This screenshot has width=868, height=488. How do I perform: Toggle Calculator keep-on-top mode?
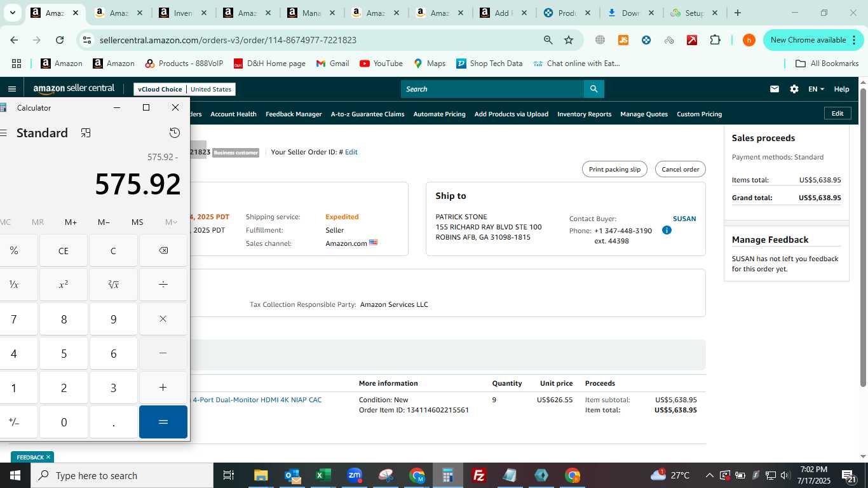(x=86, y=133)
